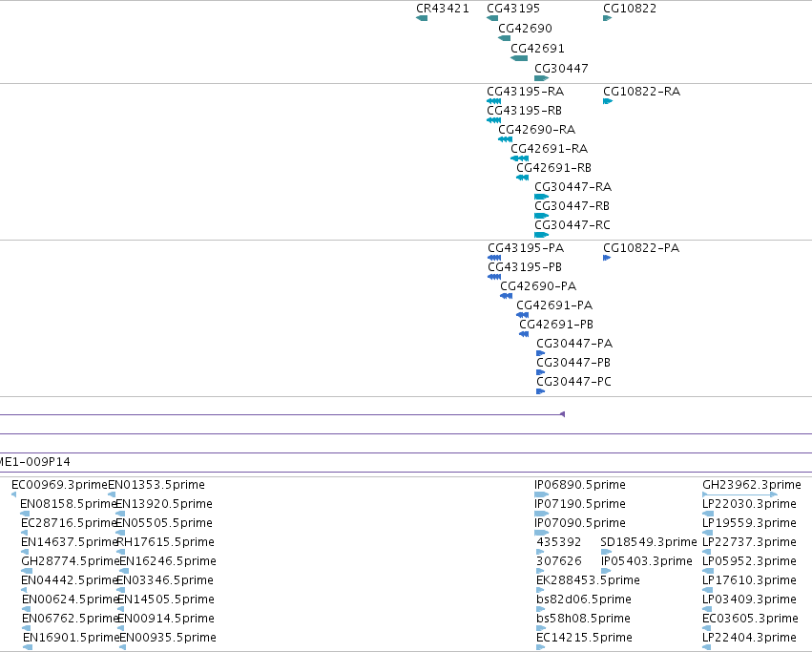The image size is (812, 652).
Task: Select EST EC00969.3prime
Action: [x=13, y=494]
